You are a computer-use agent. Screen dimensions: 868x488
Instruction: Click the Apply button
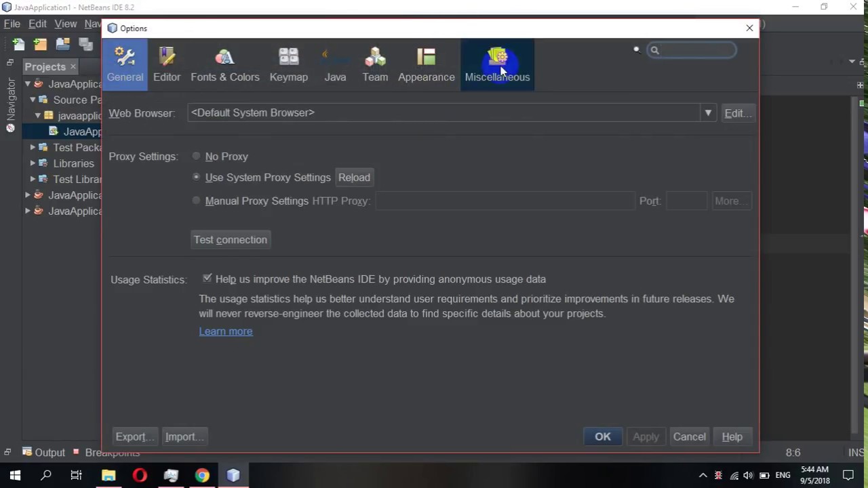[x=646, y=437]
